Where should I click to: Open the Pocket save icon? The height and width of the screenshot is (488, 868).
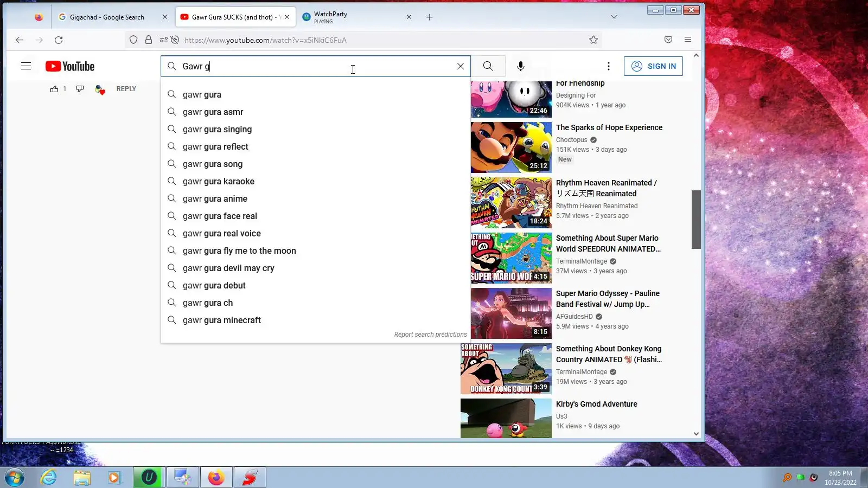[x=668, y=40]
